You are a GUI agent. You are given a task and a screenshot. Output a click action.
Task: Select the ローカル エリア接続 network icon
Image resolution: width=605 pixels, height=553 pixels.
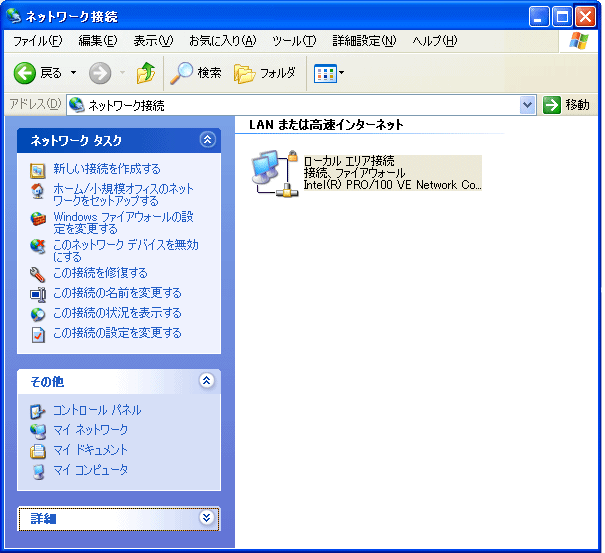[275, 173]
